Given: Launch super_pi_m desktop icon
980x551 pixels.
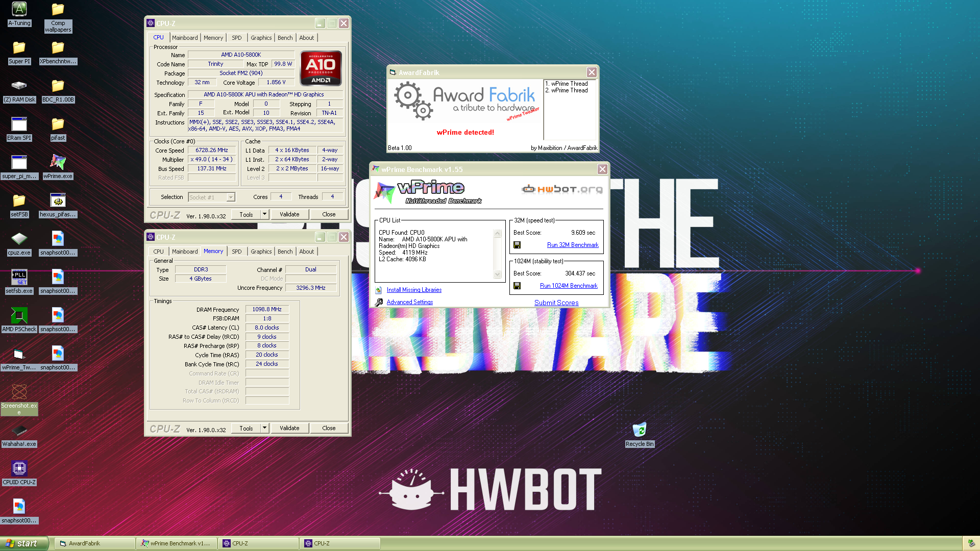Looking at the screenshot, I should 19,167.
